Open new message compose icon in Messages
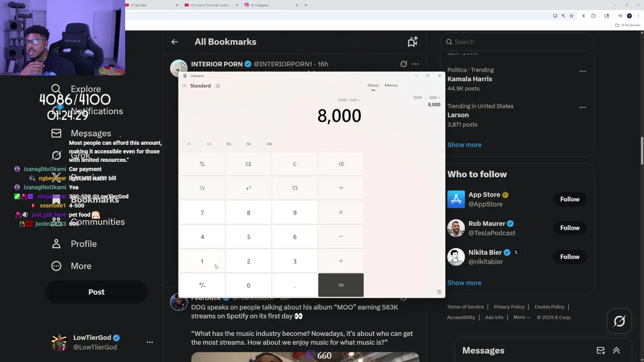The image size is (644, 362). tap(601, 350)
